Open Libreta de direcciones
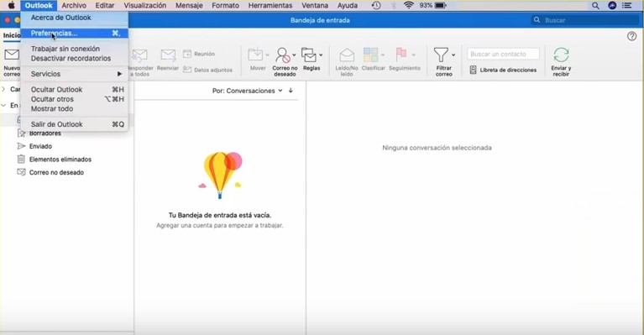The height and width of the screenshot is (335, 644). 503,70
